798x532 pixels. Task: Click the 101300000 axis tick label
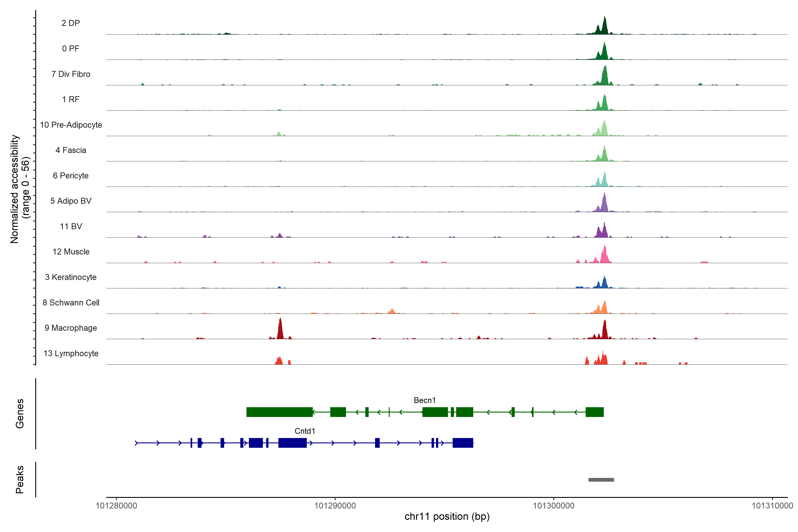[x=553, y=506]
